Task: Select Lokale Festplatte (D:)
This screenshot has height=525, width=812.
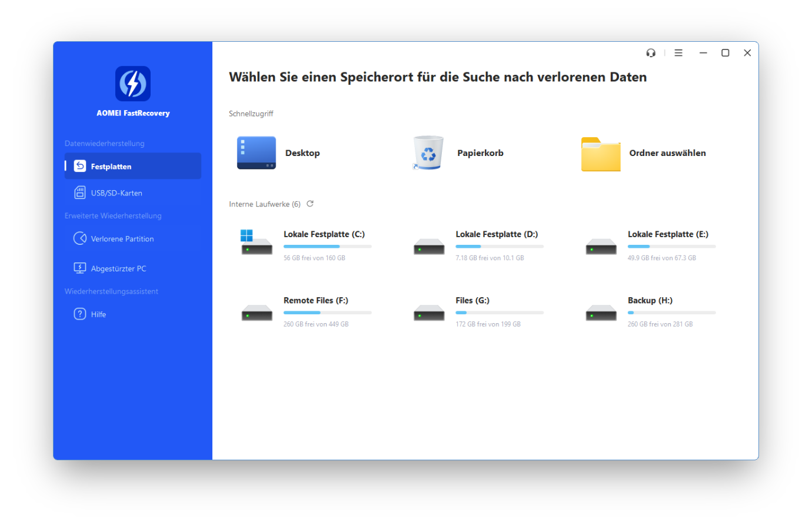Action: tap(497, 234)
